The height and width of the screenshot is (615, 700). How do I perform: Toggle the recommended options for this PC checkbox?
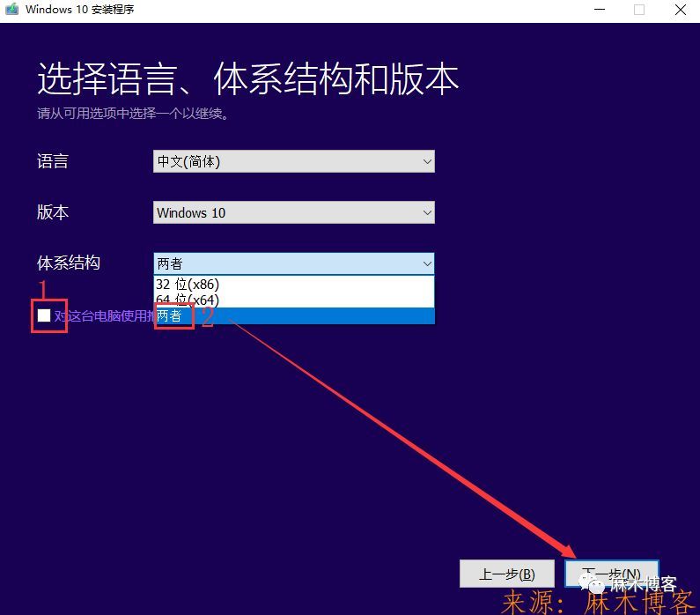coord(44,315)
